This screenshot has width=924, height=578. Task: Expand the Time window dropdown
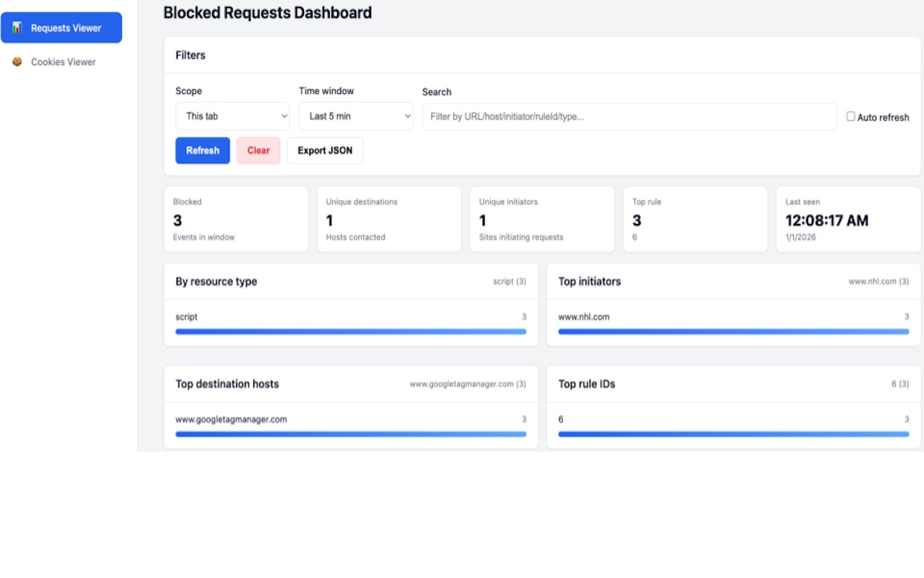356,116
